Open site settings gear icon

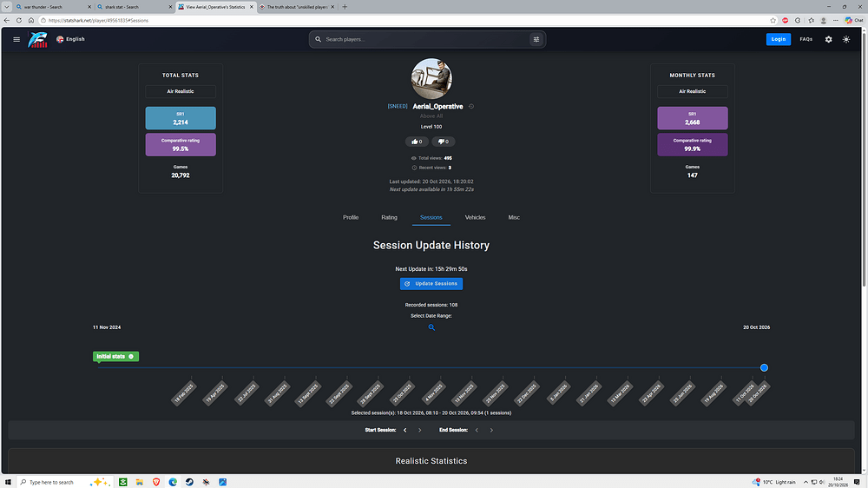click(829, 39)
